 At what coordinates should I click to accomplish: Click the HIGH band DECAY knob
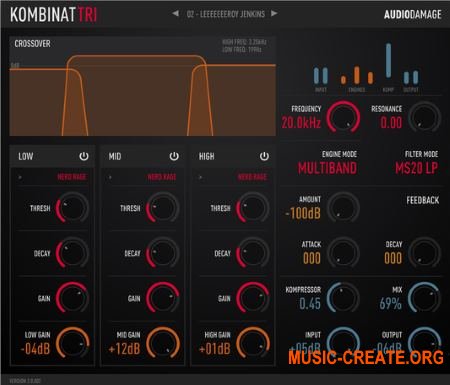click(253, 253)
